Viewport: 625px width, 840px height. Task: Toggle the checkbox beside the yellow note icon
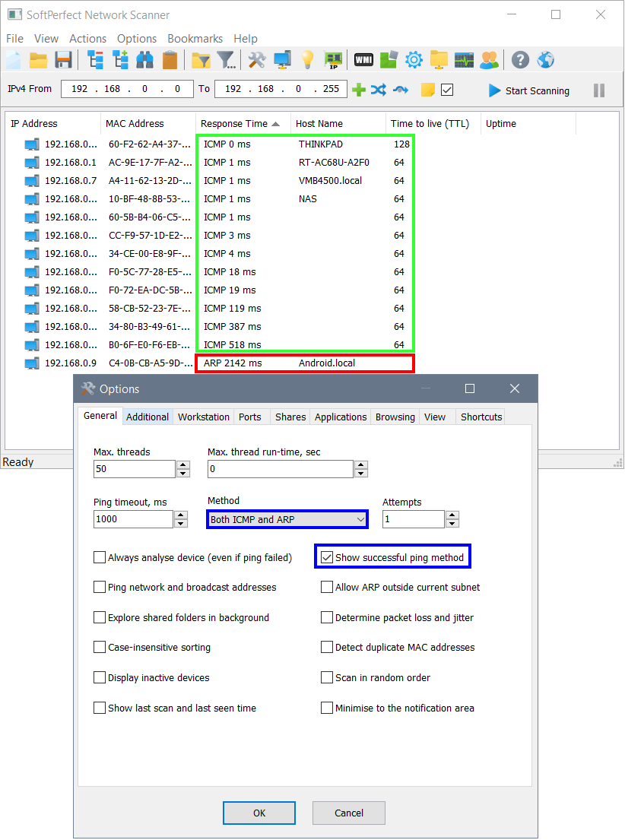point(447,90)
